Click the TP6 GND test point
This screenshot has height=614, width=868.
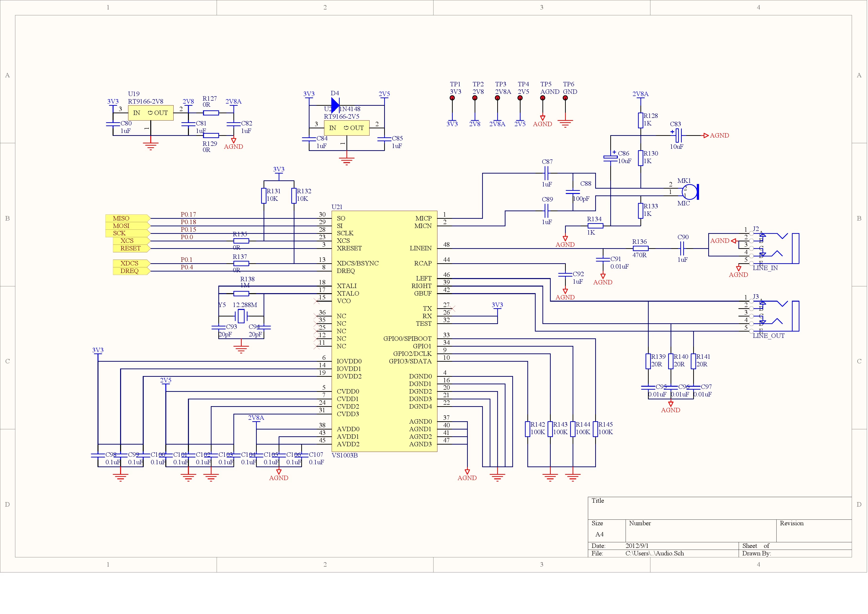tap(566, 98)
